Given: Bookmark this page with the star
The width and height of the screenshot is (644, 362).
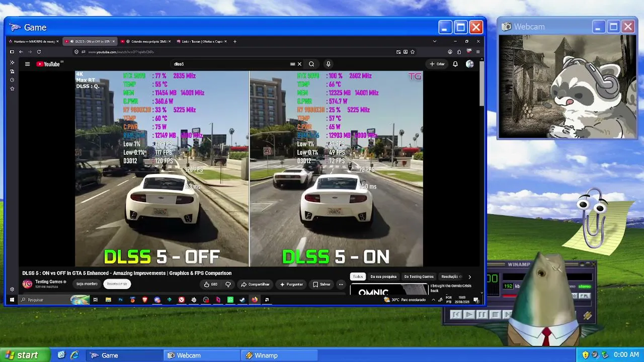Looking at the screenshot, I should pyautogui.click(x=413, y=52).
